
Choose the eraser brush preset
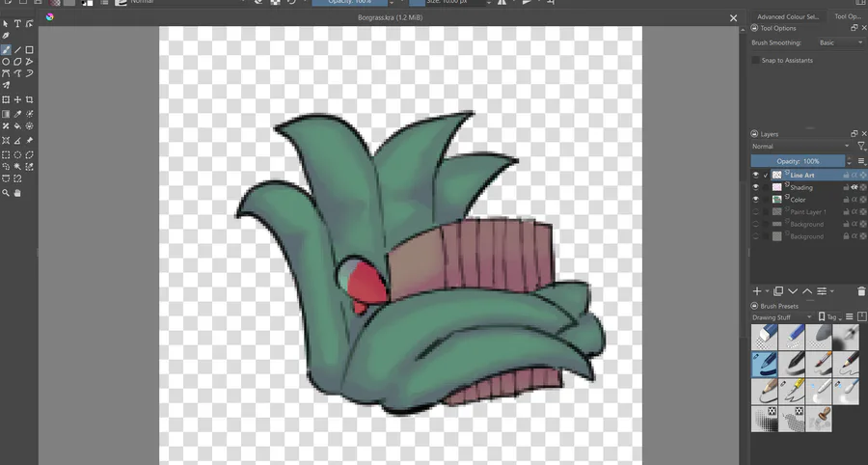[x=765, y=337]
